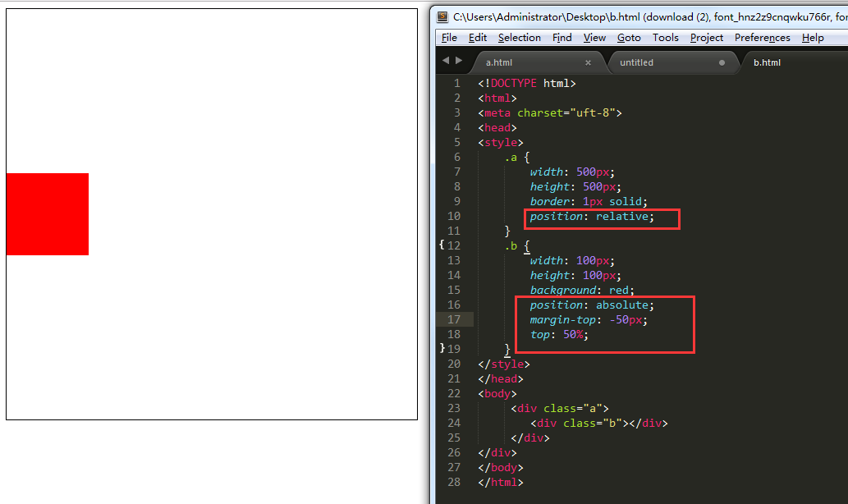Switch to the untitled tab
This screenshot has width=848, height=504.
636,62
